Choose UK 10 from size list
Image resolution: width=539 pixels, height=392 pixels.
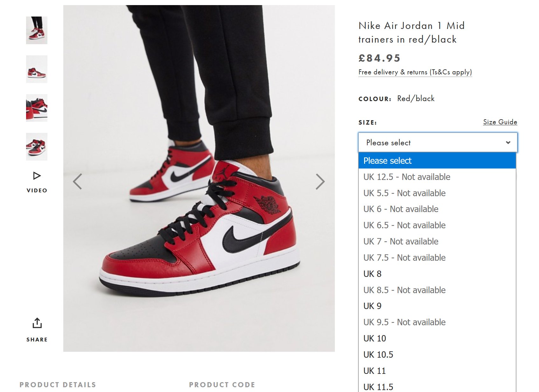pyautogui.click(x=437, y=338)
